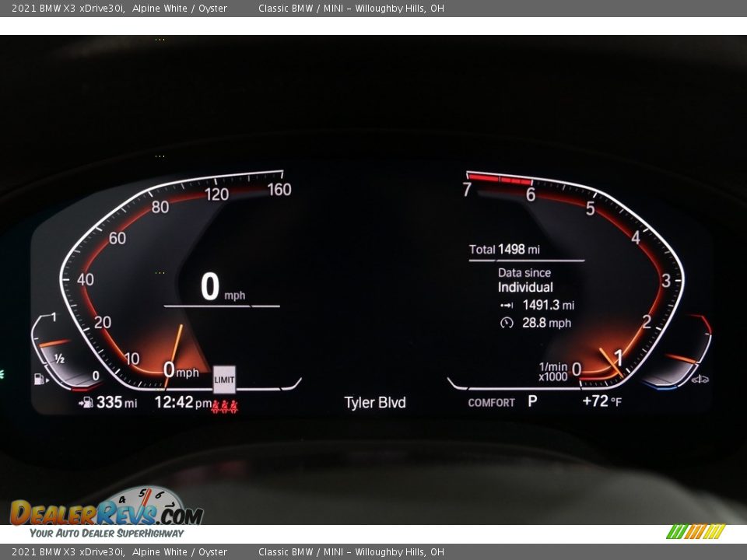Tap the orange tachometer needle near 1
This screenshot has height=560, width=747.
tap(610, 362)
